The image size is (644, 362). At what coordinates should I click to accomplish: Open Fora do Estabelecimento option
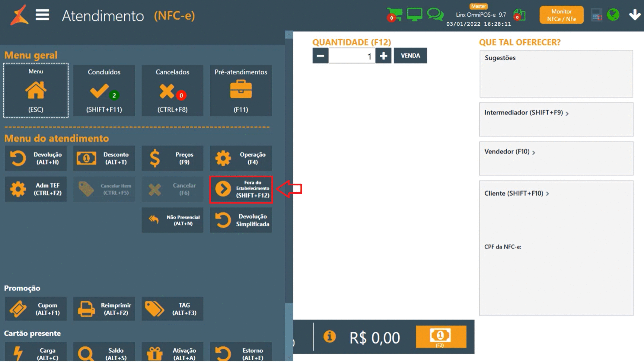click(241, 189)
